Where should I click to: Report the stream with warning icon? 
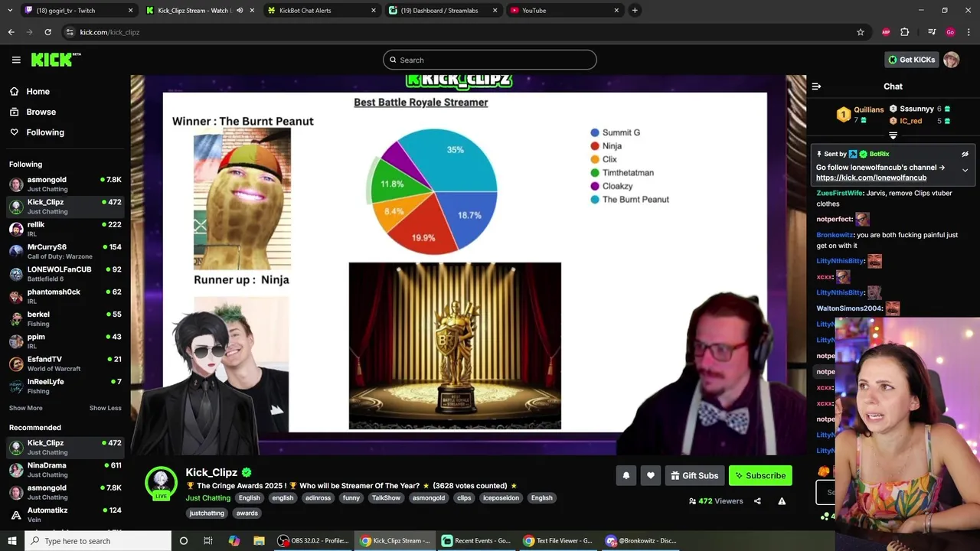tap(782, 501)
